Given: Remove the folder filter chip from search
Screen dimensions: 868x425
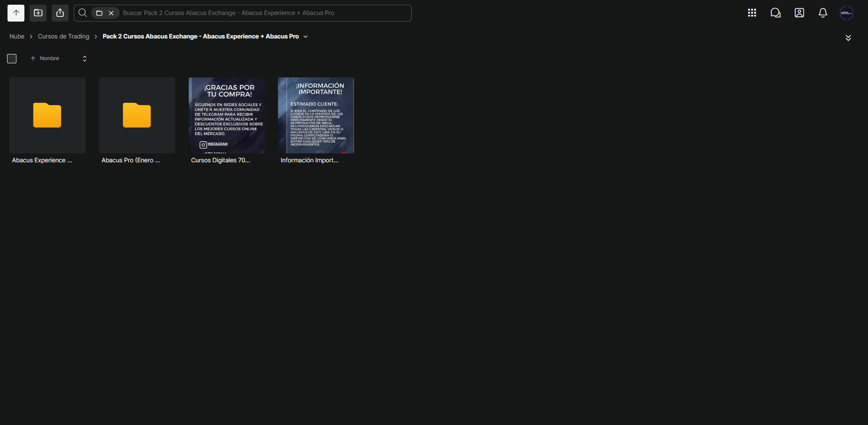Looking at the screenshot, I should pyautogui.click(x=111, y=13).
